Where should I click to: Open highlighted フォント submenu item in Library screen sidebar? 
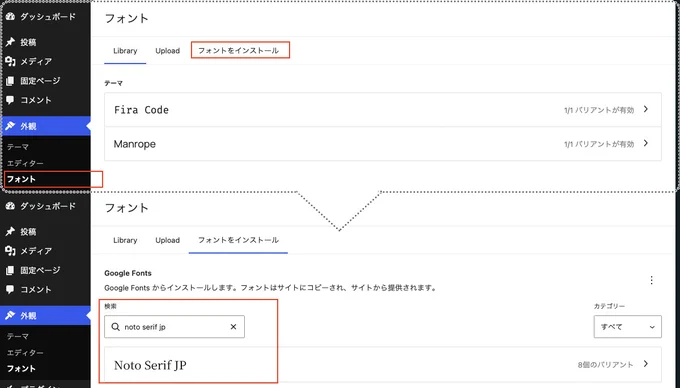pos(21,179)
